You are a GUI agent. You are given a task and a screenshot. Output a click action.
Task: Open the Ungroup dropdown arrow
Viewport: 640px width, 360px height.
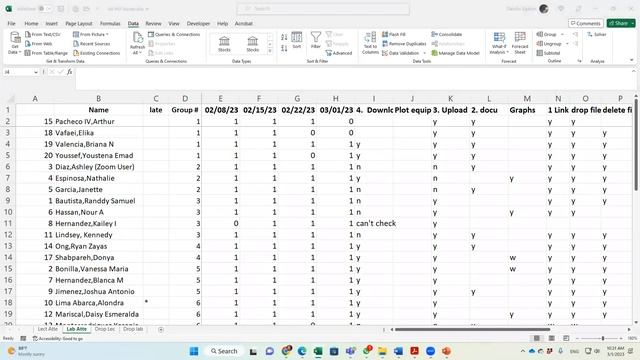coord(567,44)
